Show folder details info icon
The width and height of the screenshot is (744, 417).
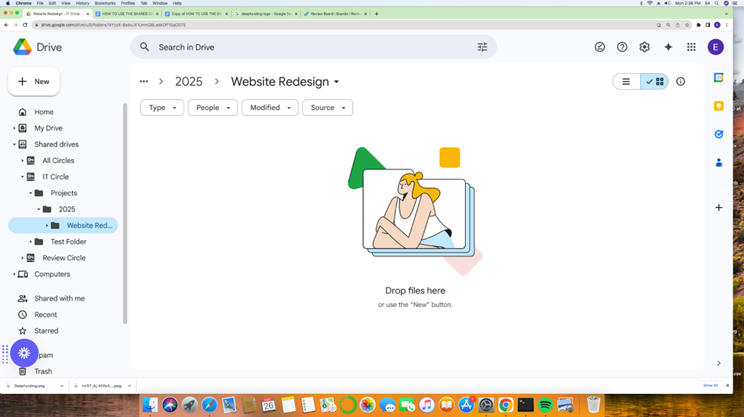click(681, 82)
